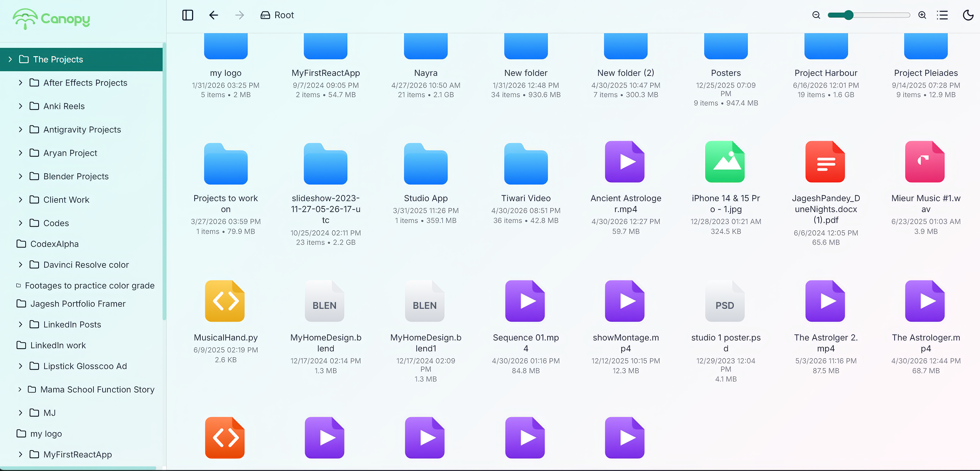
Task: Click the sidebar horizontal scrollbar
Action: coord(78,468)
